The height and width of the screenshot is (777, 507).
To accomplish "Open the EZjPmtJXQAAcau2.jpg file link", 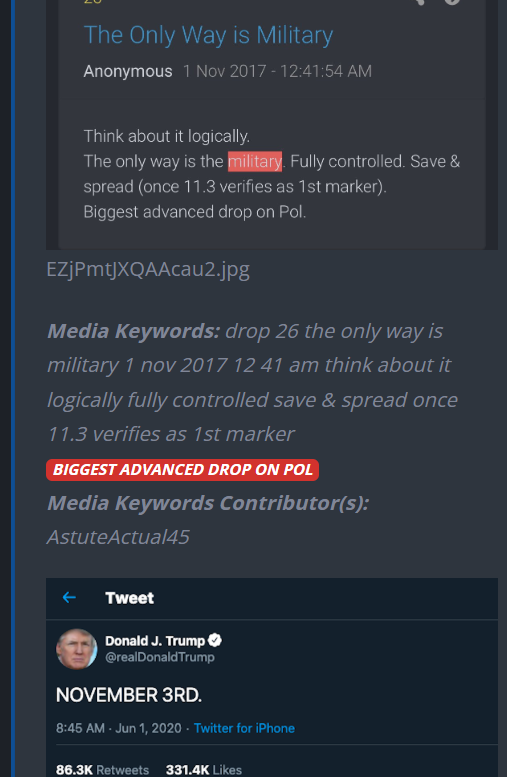I will pos(148,269).
